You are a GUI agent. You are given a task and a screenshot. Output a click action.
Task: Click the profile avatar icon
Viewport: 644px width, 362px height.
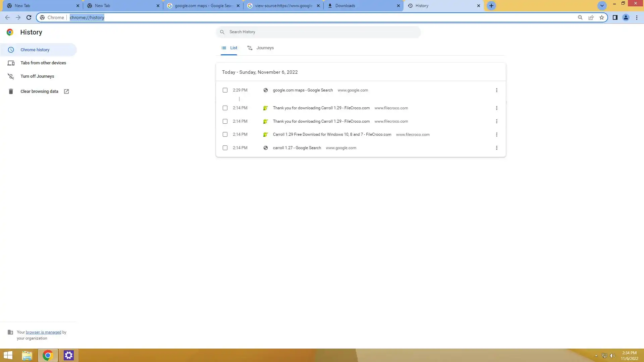(x=626, y=17)
